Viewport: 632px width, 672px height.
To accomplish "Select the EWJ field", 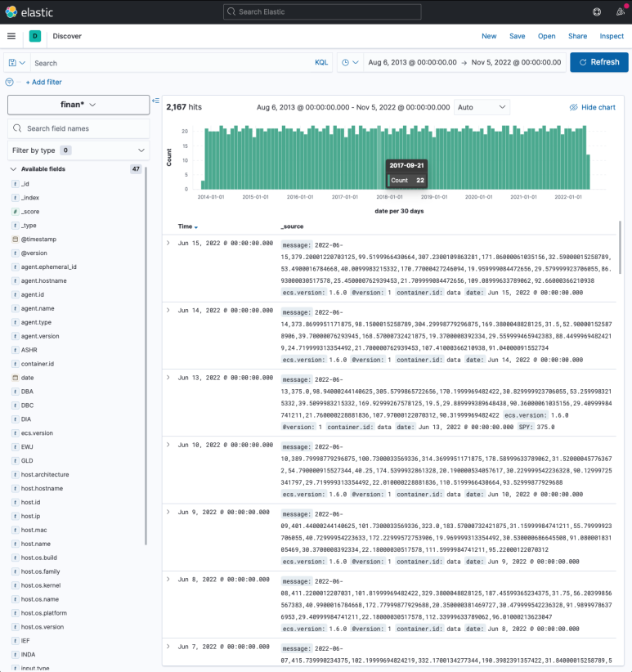I will (x=27, y=447).
